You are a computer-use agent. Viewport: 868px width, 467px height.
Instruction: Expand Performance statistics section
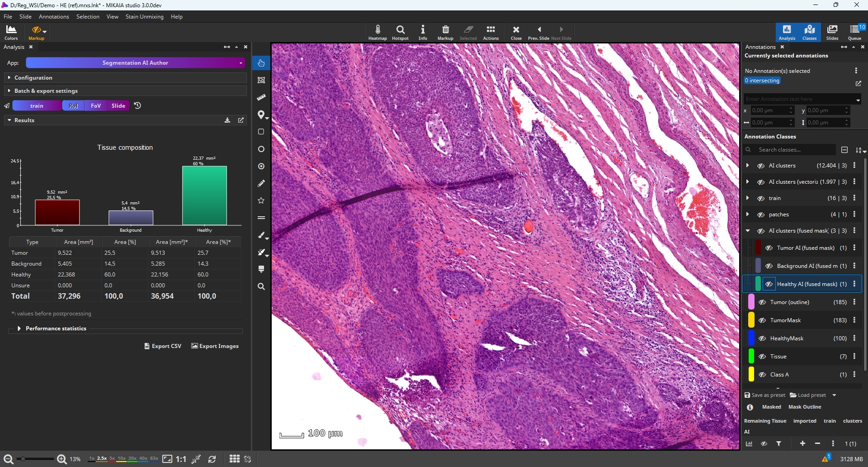click(19, 329)
